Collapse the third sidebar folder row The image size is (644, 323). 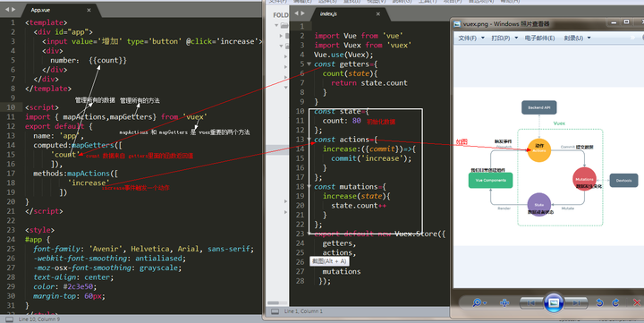click(282, 46)
